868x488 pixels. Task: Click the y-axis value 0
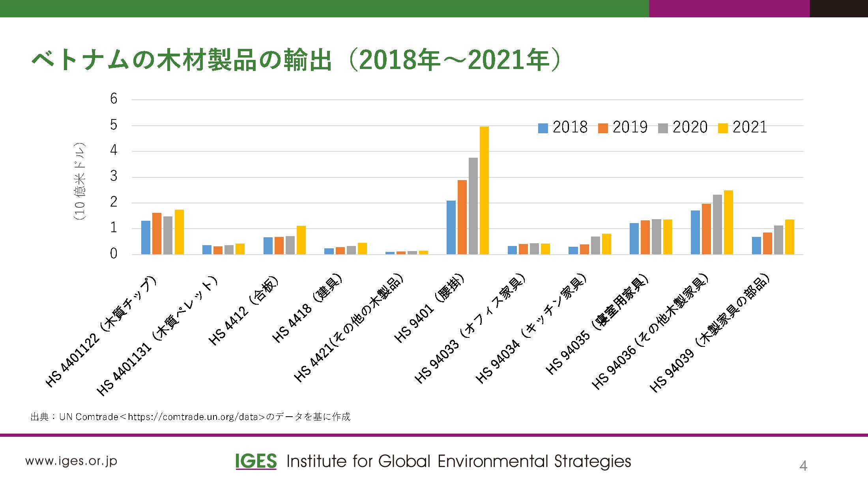[114, 253]
